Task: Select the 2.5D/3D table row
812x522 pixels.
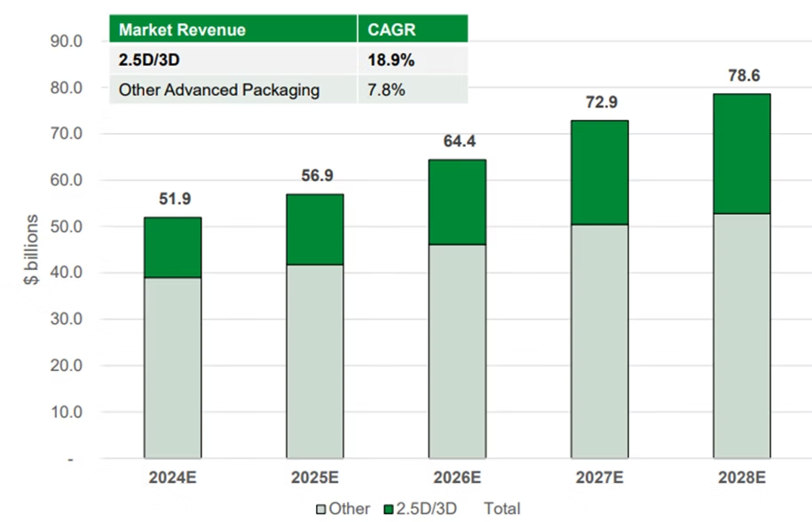Action: tap(288, 60)
